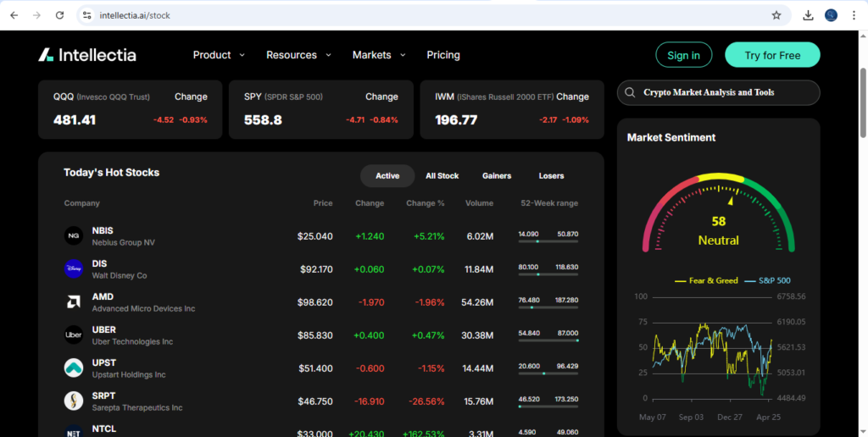
Task: Switch to the Losers tab
Action: point(551,176)
